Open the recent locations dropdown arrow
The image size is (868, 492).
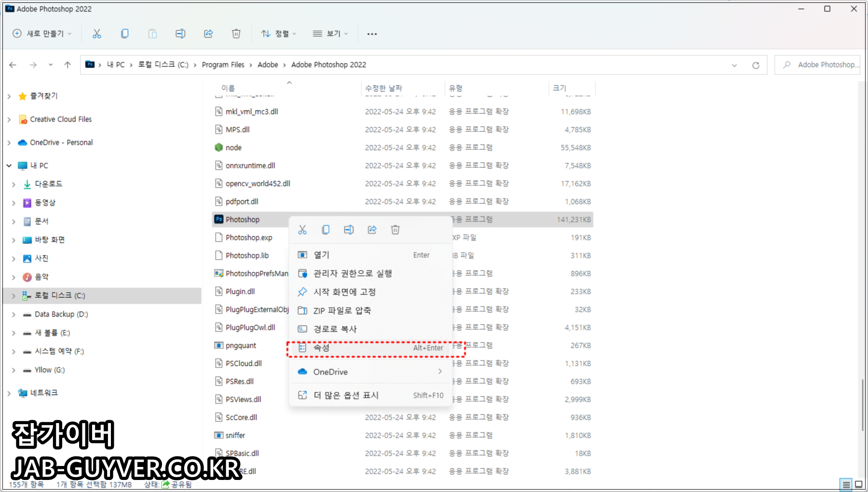[51, 65]
